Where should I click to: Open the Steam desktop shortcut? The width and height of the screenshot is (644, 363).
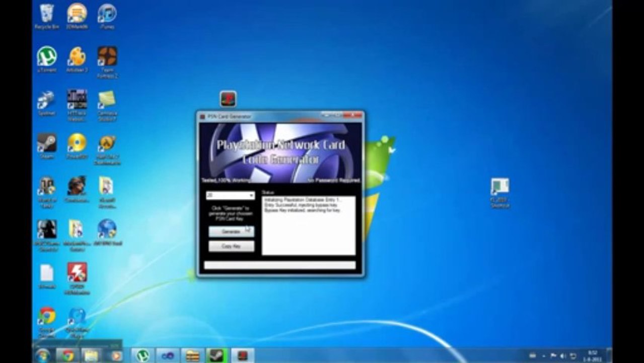(47, 146)
